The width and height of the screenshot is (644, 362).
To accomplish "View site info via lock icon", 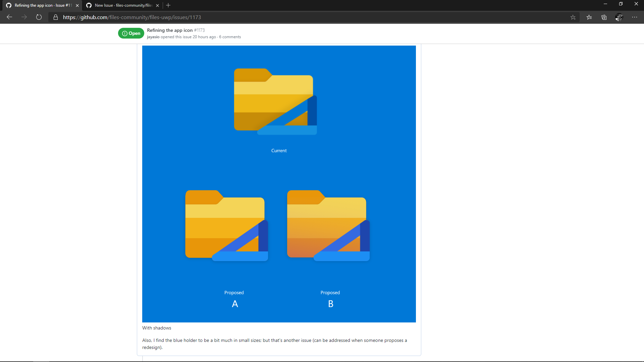I will pyautogui.click(x=56, y=17).
